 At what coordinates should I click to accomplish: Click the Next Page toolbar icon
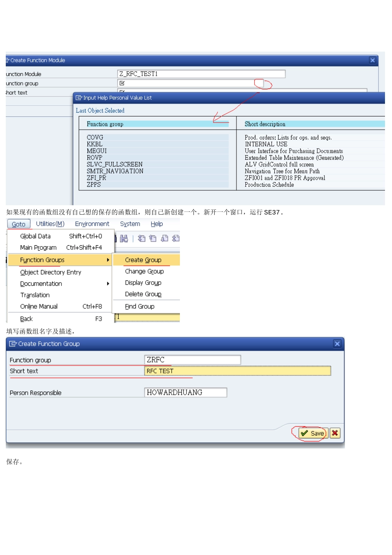[x=165, y=238]
